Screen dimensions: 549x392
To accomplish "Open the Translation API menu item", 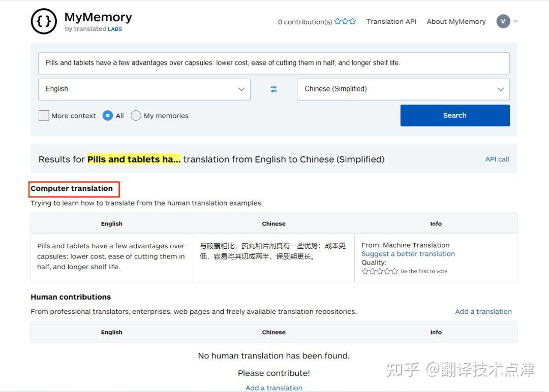I will click(391, 21).
